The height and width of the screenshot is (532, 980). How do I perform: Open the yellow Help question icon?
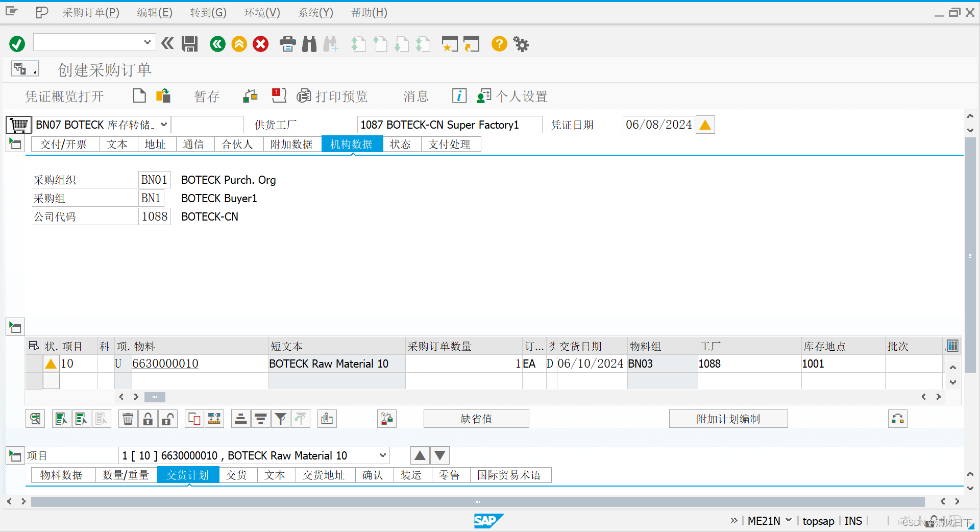pos(499,44)
